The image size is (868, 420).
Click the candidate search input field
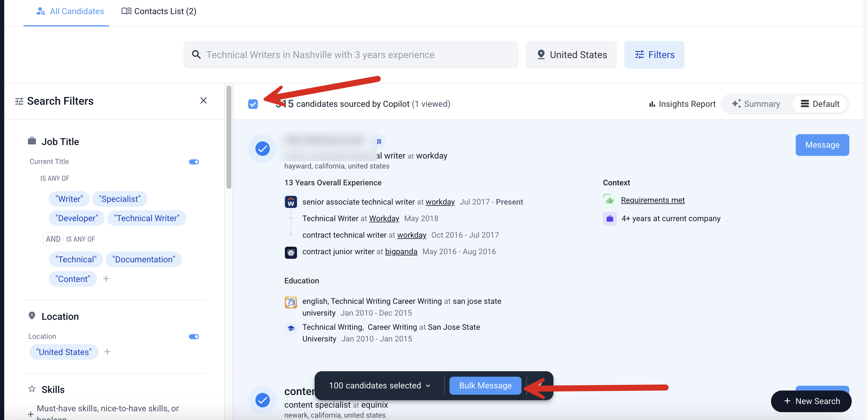coord(351,54)
